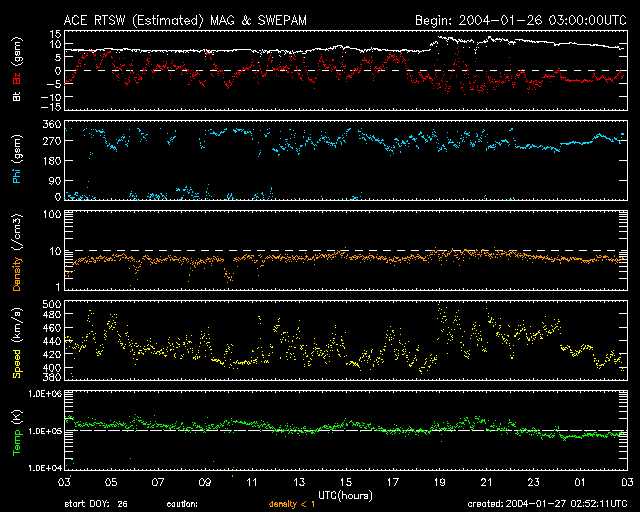Click the created timestamp at bottom right

[546, 504]
